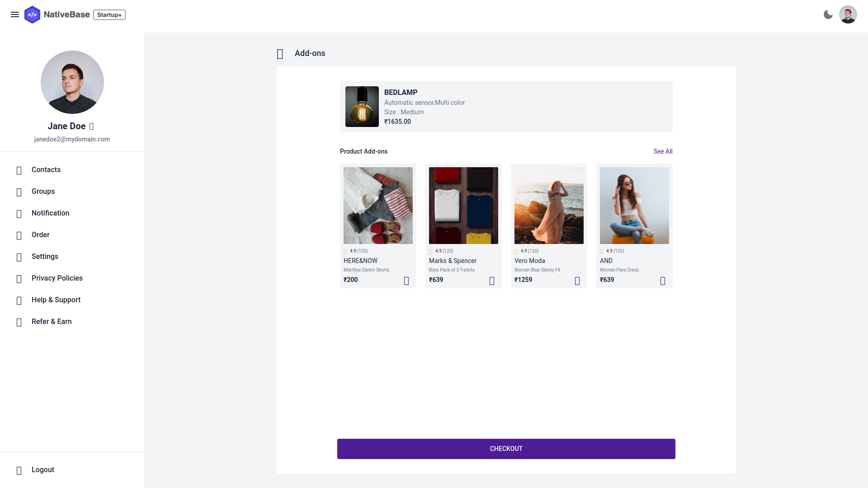The height and width of the screenshot is (488, 868).
Task: Click the Refer & Earn sidebar icon
Action: coord(19,323)
